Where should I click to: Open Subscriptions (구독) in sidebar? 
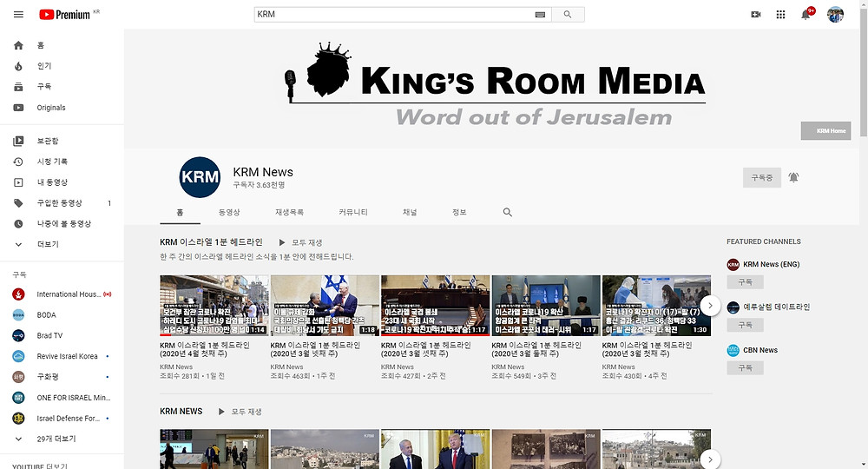pos(62,86)
